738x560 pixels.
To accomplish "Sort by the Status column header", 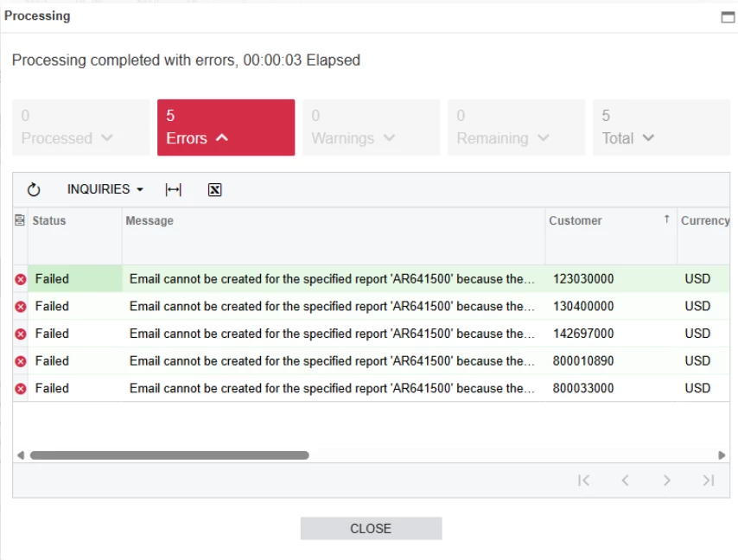I will pyautogui.click(x=75, y=236).
